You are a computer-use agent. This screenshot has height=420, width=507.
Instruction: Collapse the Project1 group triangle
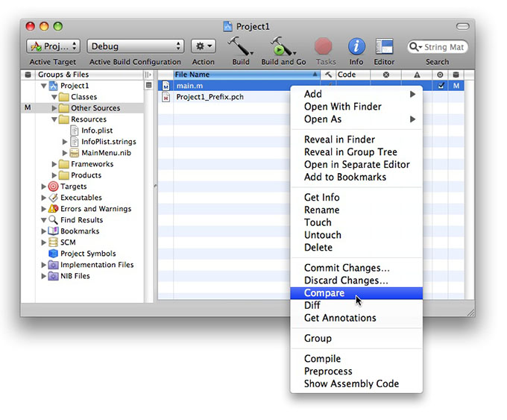point(44,86)
